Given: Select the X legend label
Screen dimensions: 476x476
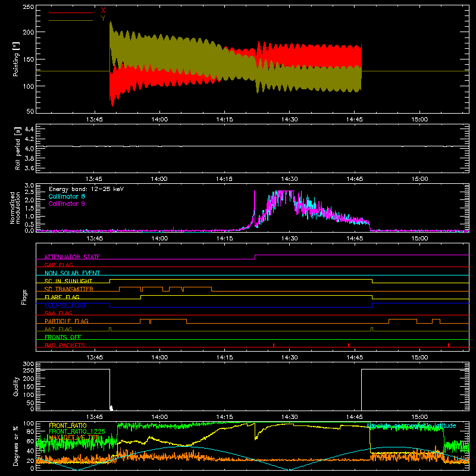Looking at the screenshot, I should coord(103,11).
